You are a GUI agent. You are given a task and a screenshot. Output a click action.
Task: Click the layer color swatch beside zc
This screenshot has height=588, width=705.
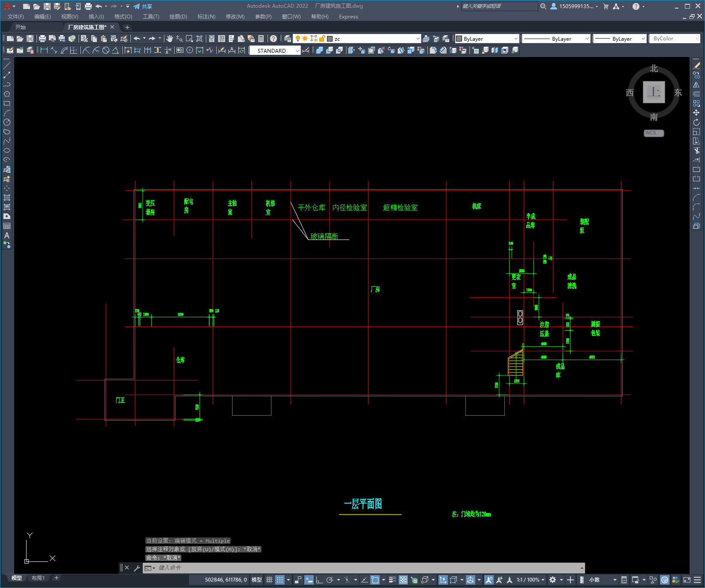330,39
